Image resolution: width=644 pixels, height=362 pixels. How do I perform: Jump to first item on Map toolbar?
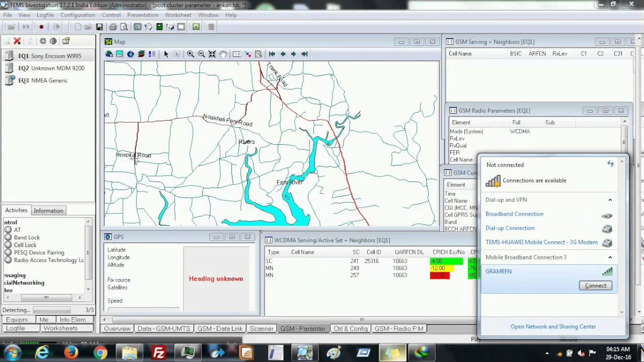(x=272, y=54)
